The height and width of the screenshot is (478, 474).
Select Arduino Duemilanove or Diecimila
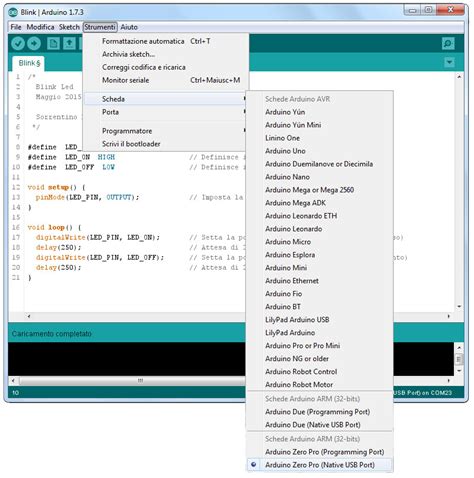320,164
